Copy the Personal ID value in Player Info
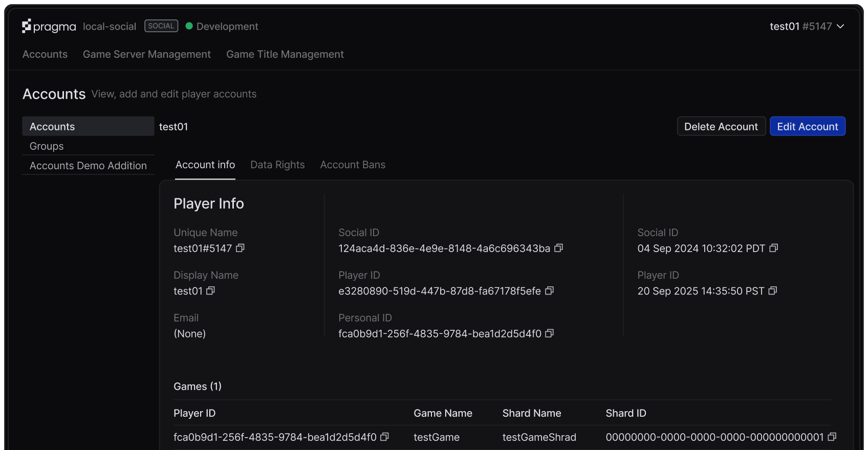This screenshot has width=868, height=450. click(x=550, y=333)
